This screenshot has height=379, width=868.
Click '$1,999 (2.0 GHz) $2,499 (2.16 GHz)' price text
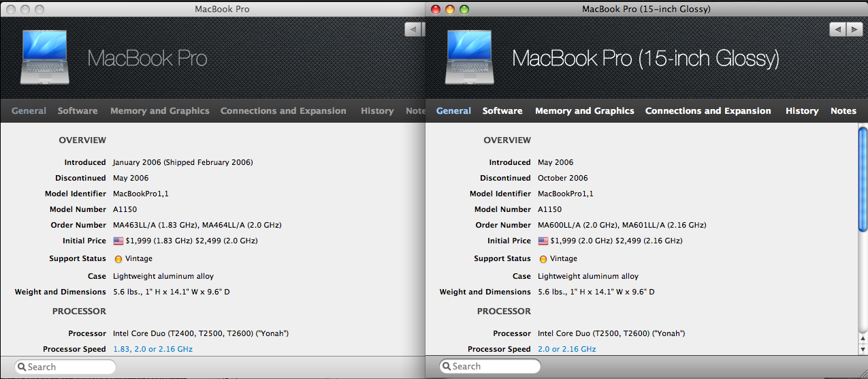pos(617,241)
